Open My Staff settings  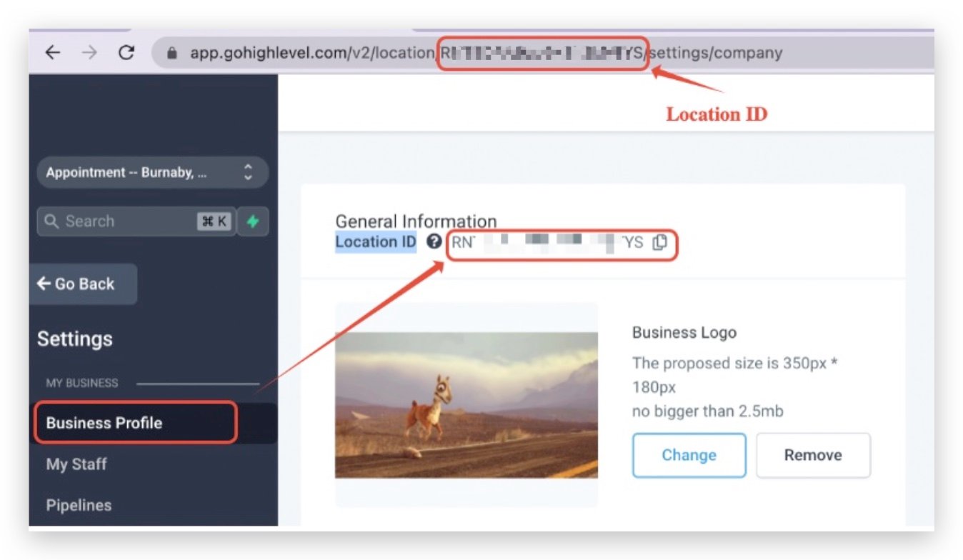click(76, 464)
